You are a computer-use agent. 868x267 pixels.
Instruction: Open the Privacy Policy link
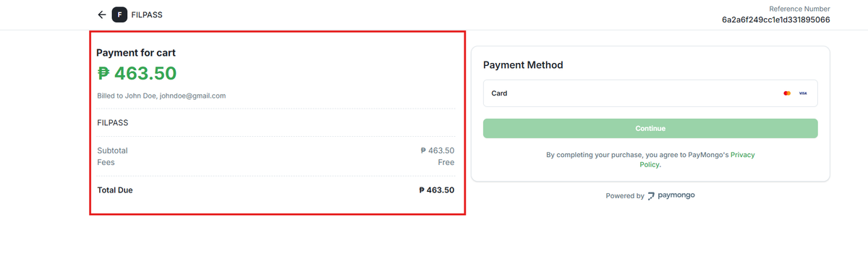[697, 160]
